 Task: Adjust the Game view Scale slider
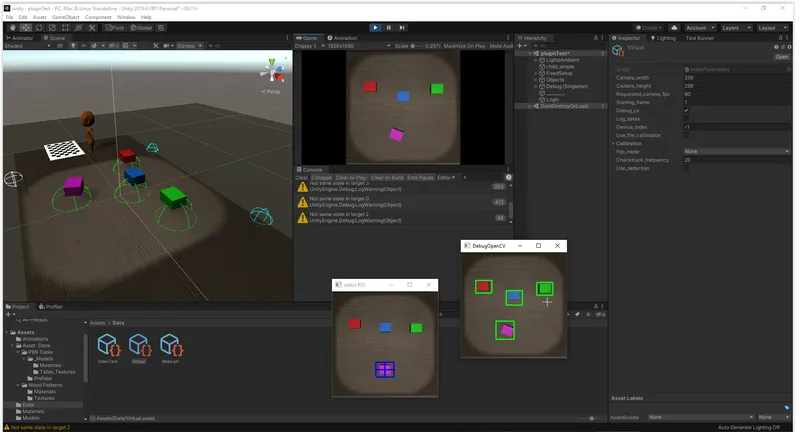417,45
